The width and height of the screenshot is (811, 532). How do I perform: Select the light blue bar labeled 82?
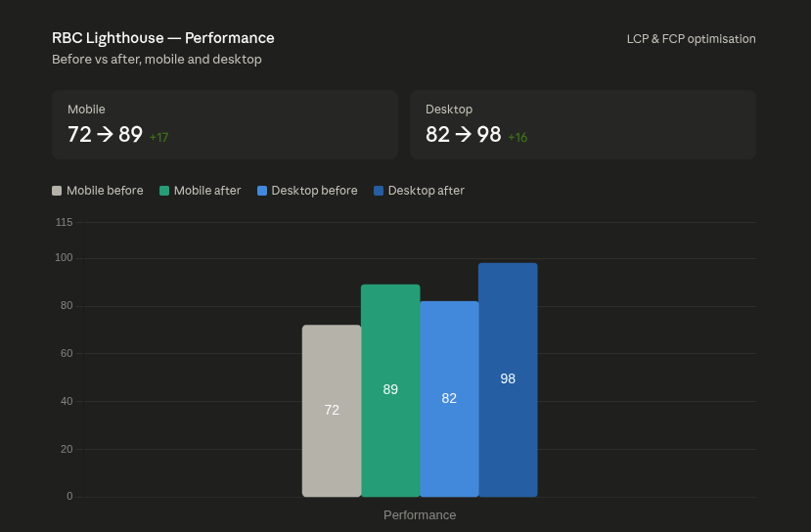[449, 399]
